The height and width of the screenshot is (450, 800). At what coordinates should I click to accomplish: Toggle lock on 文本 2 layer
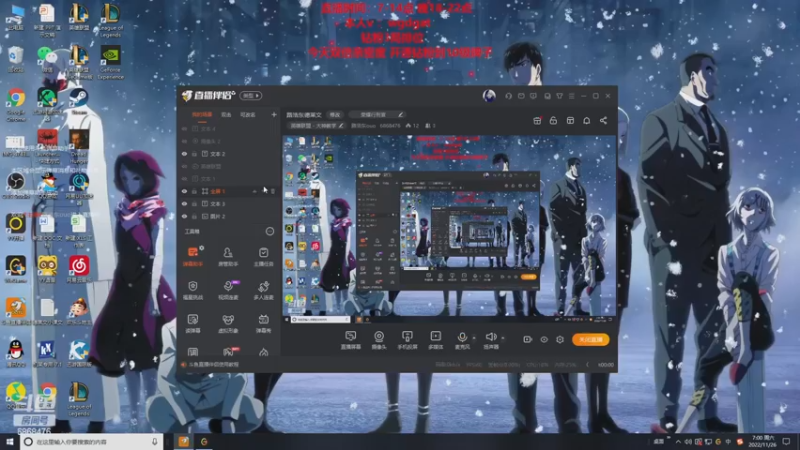[x=194, y=154]
